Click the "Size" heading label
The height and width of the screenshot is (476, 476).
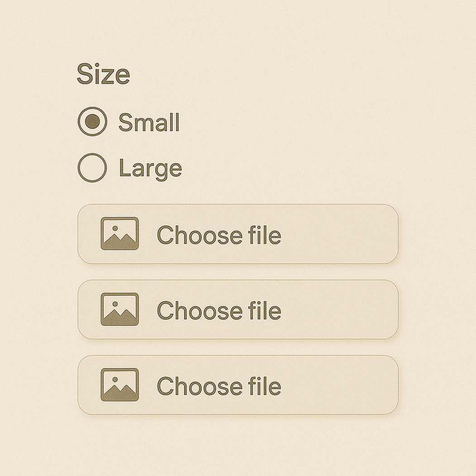click(103, 74)
